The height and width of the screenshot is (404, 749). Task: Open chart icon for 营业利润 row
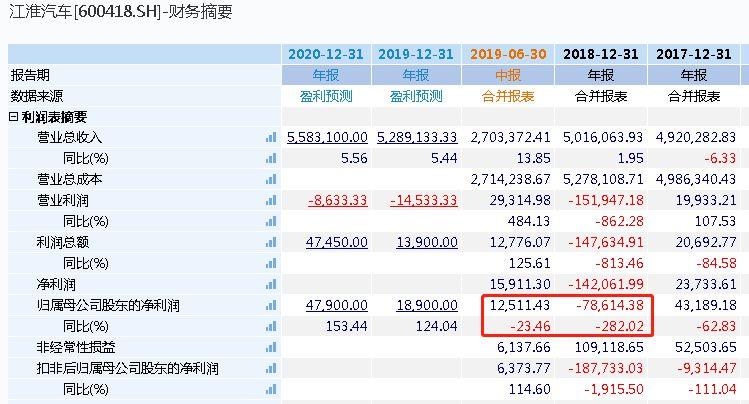[271, 201]
